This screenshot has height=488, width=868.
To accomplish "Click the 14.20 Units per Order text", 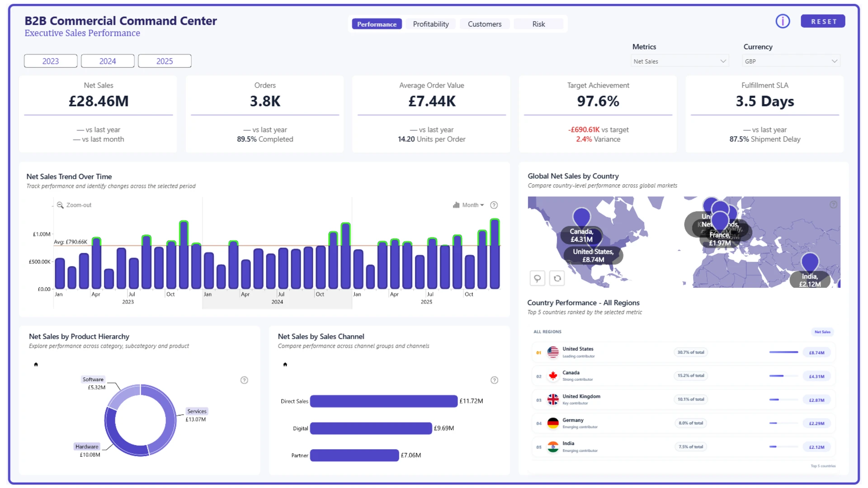I will tap(432, 139).
